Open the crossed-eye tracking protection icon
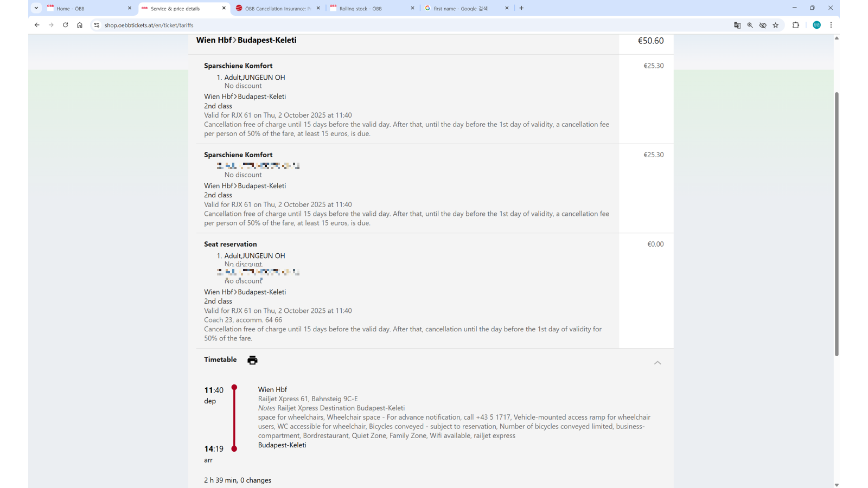The height and width of the screenshot is (488, 868). click(x=763, y=25)
